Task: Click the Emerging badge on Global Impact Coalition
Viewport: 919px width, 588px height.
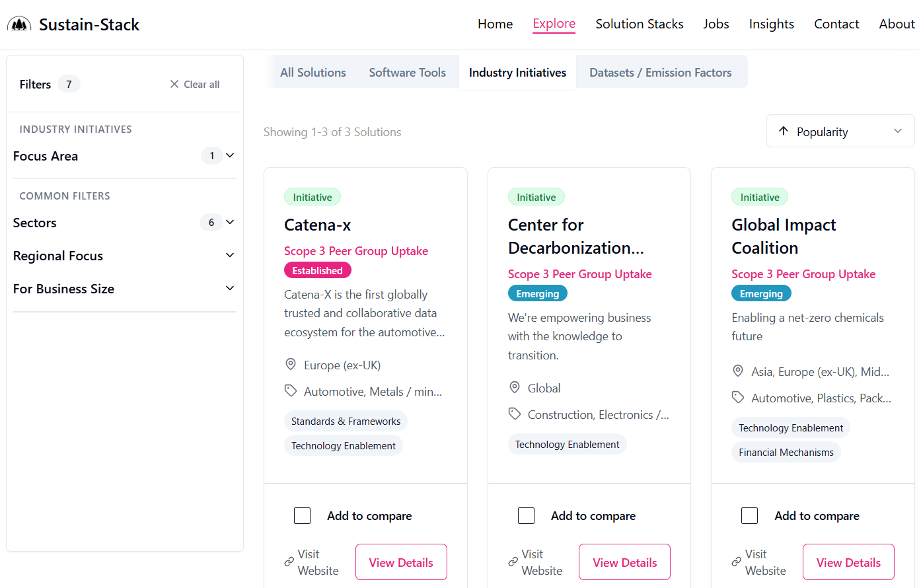Action: [761, 293]
